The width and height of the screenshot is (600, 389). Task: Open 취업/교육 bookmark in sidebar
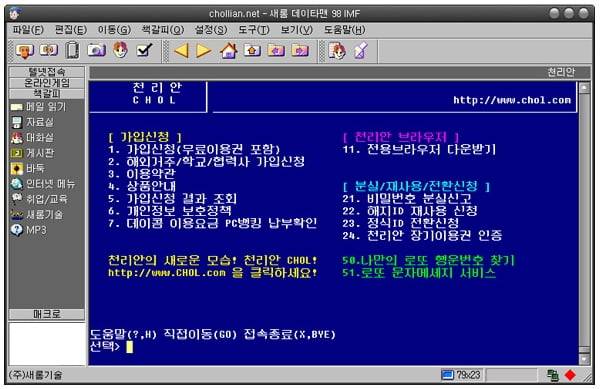click(x=39, y=199)
